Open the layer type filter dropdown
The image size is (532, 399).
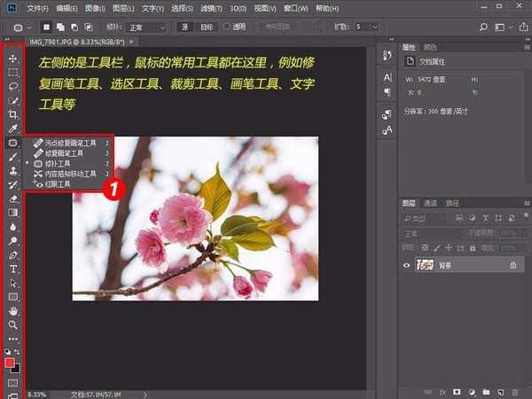coord(425,217)
